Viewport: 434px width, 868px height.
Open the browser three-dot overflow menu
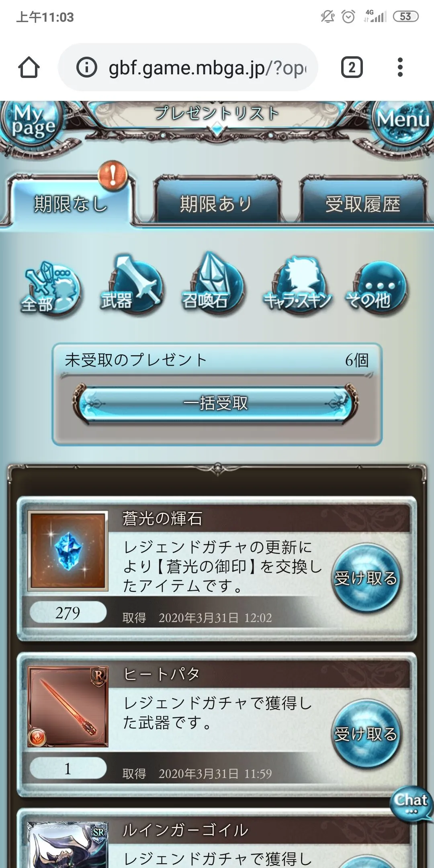(x=400, y=67)
